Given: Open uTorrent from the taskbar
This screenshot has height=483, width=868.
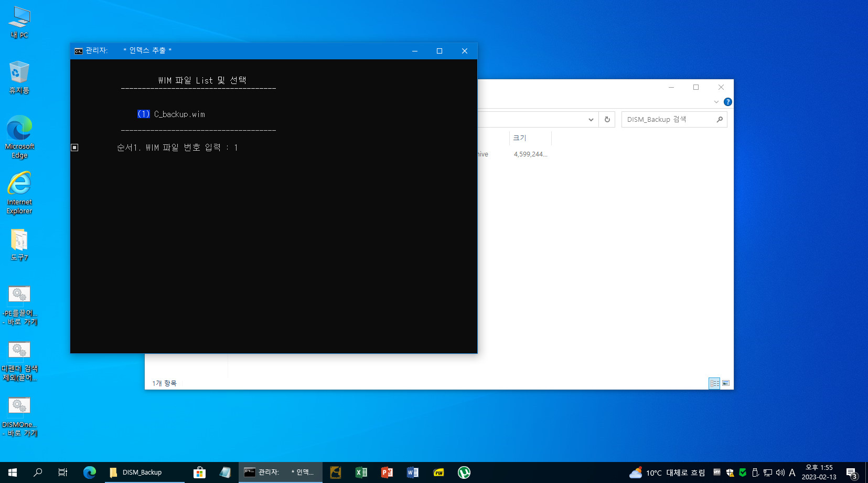Looking at the screenshot, I should click(464, 472).
